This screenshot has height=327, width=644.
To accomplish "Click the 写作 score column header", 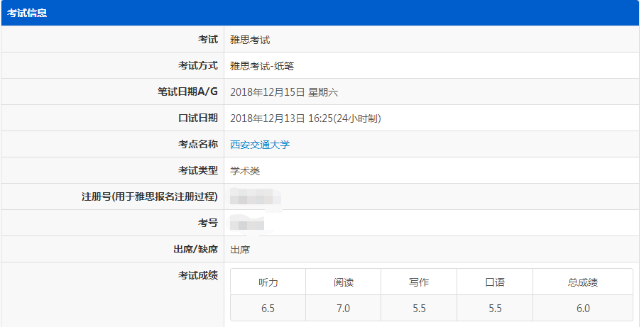I will coord(419,282).
